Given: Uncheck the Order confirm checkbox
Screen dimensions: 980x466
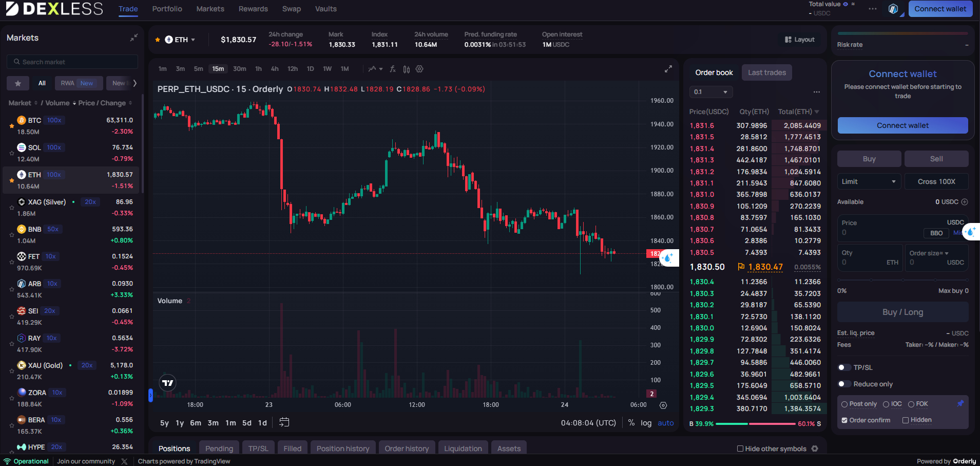Looking at the screenshot, I should click(x=844, y=420).
